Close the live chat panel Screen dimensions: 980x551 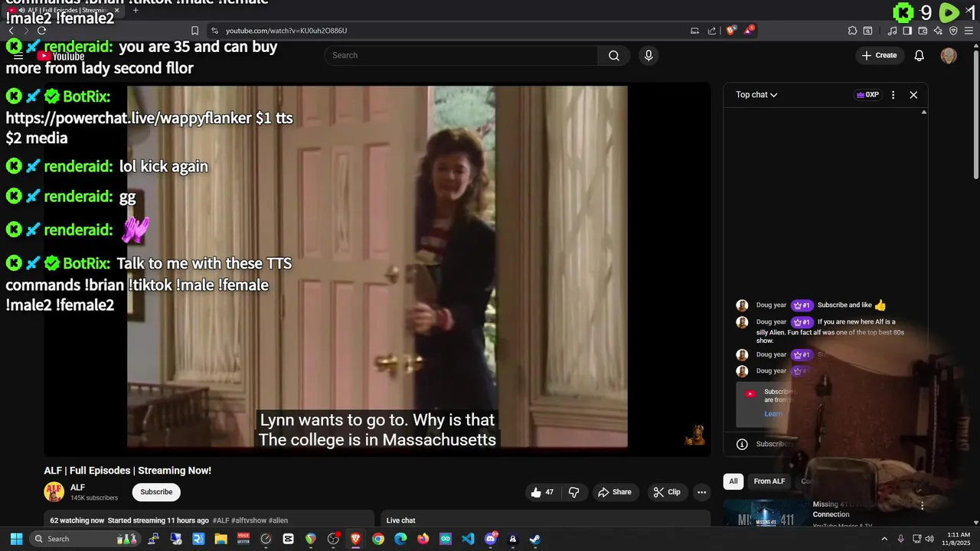pos(913,95)
